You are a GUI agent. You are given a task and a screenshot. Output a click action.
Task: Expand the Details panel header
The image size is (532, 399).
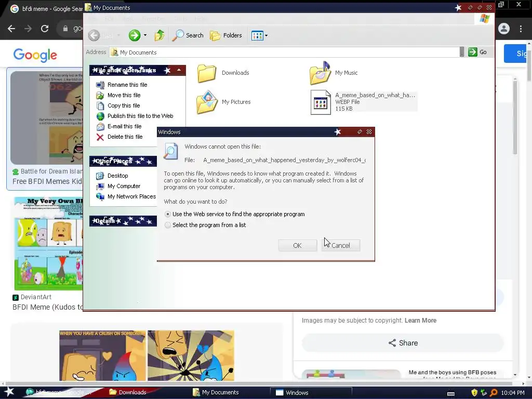pyautogui.click(x=123, y=221)
